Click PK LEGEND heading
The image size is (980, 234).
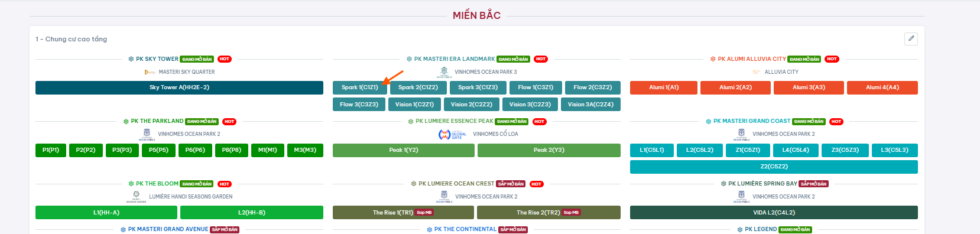coord(761,229)
